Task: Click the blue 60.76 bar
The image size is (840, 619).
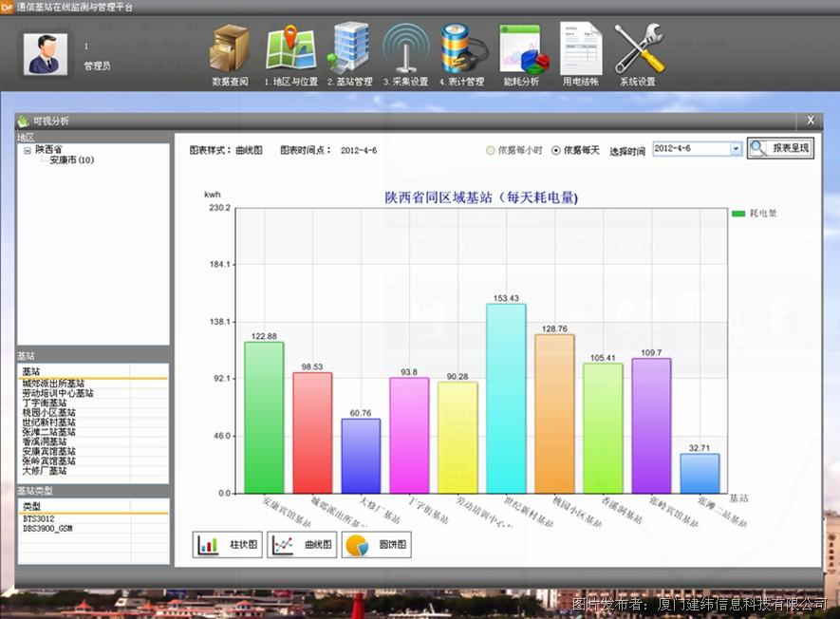Action: coord(361,456)
